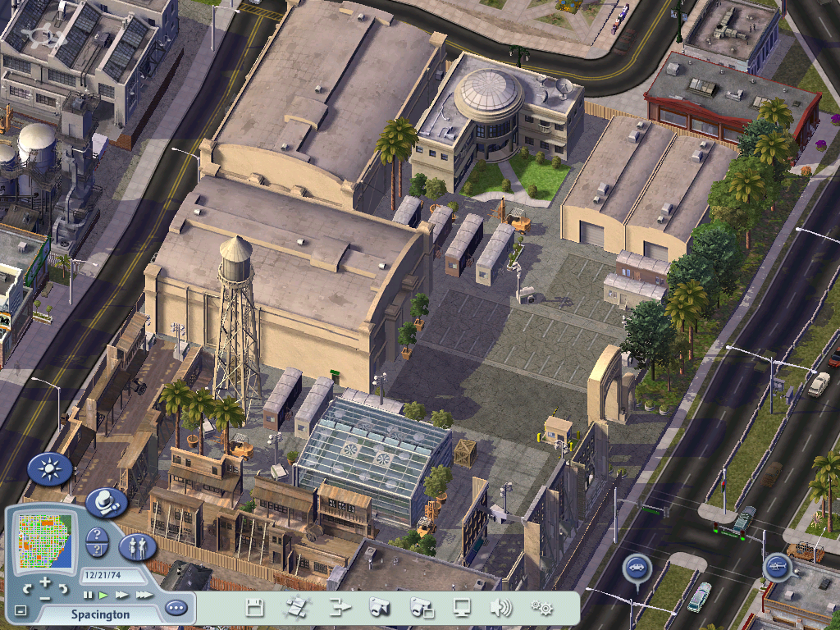The height and width of the screenshot is (630, 840).
Task: Click the car marker bubble on road
Action: [637, 566]
